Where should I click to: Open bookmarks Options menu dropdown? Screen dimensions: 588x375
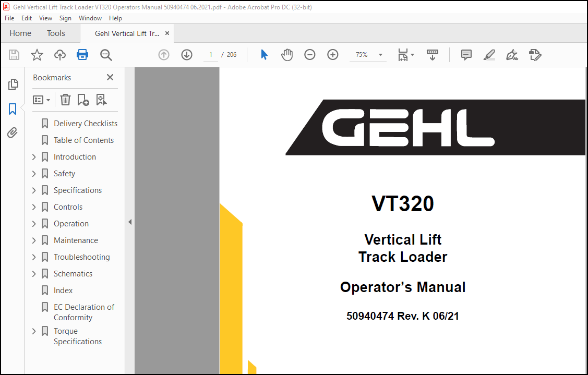41,100
